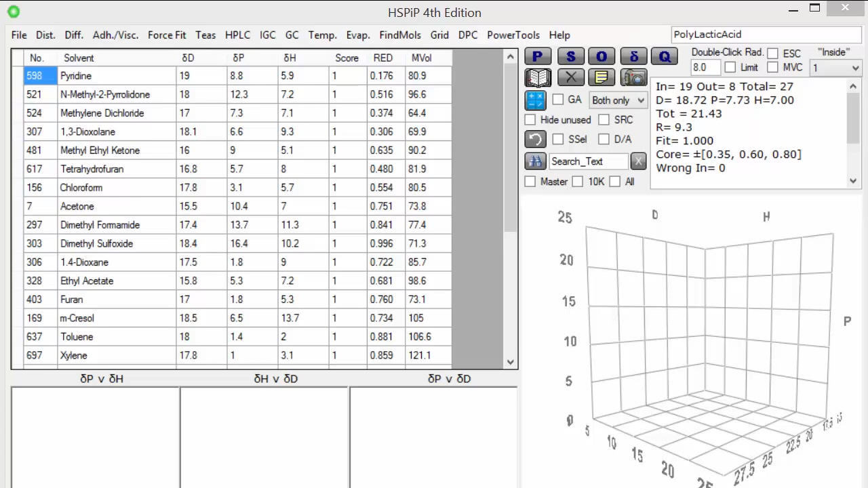868x488 pixels.
Task: Open the Evap. menu
Action: click(x=358, y=35)
